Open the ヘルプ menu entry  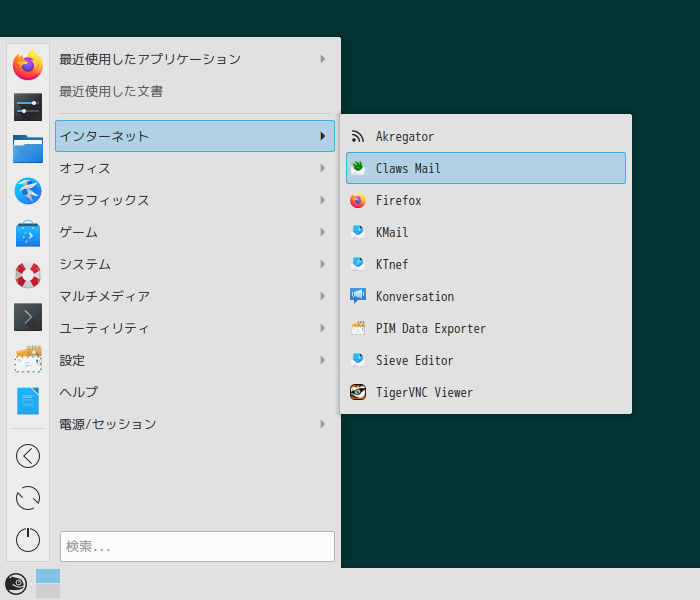(195, 392)
